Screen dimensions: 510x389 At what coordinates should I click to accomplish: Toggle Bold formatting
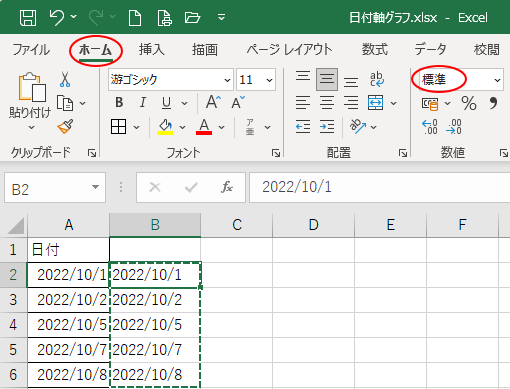tap(119, 103)
